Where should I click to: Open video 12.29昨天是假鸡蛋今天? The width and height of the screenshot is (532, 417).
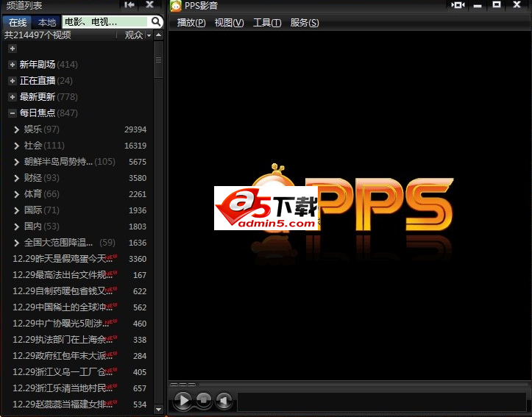point(65,259)
